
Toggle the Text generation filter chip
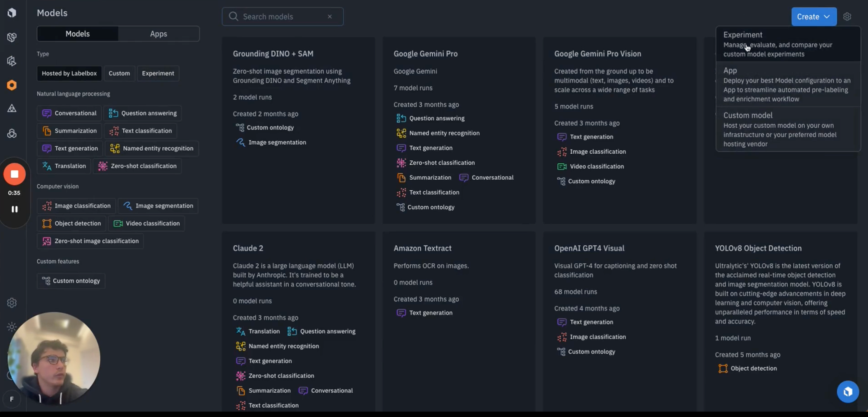click(x=70, y=149)
